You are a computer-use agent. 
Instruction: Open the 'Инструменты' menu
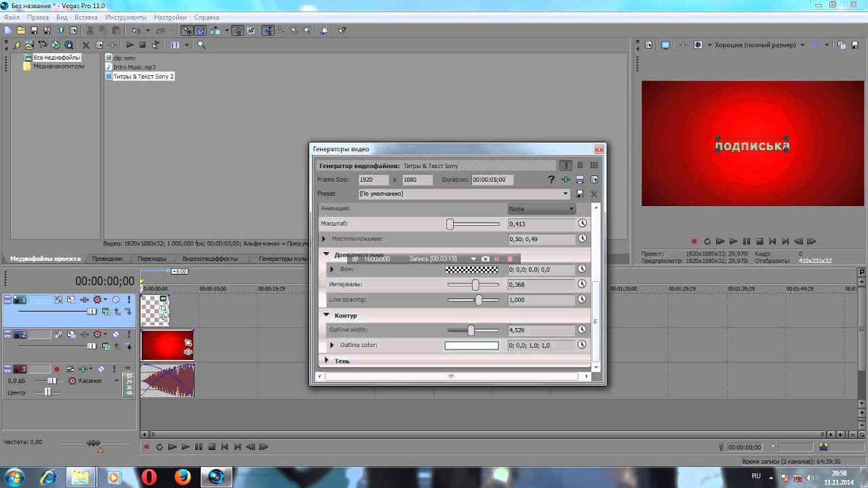tap(125, 17)
